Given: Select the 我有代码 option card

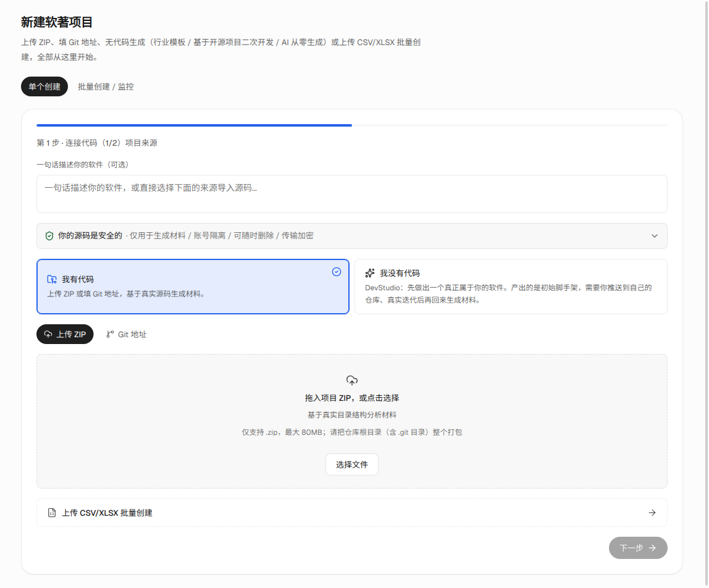Looking at the screenshot, I should point(193,287).
